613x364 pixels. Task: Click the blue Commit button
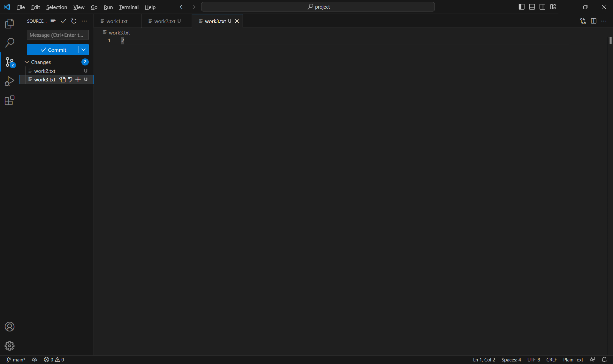point(53,50)
